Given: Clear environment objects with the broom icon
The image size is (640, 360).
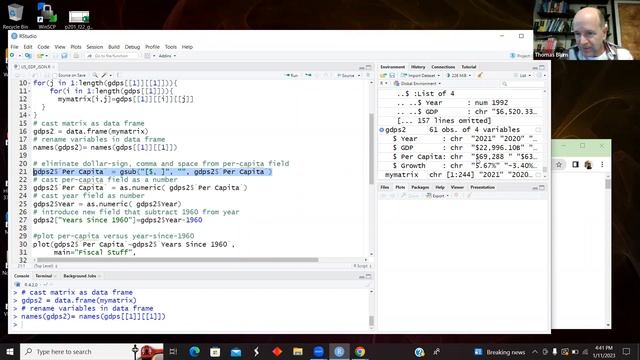Looking at the screenshot, I should [480, 76].
